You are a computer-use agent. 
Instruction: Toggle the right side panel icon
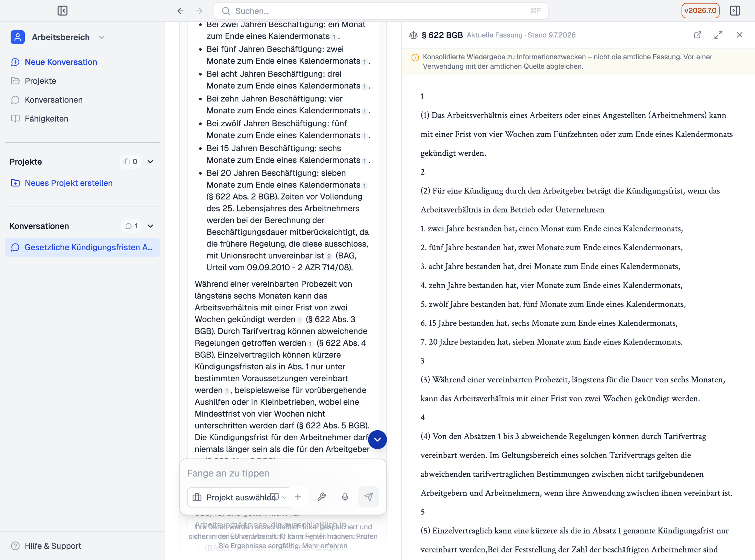[x=735, y=11]
